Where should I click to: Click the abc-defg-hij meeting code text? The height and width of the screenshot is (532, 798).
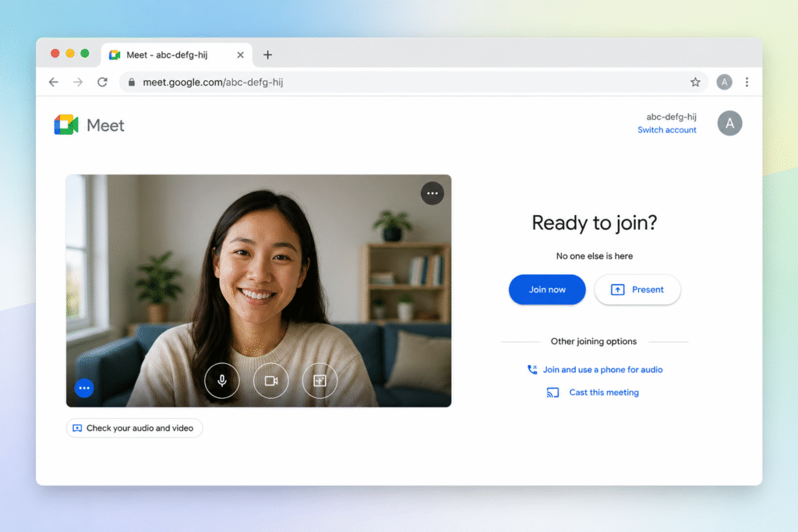click(x=671, y=117)
